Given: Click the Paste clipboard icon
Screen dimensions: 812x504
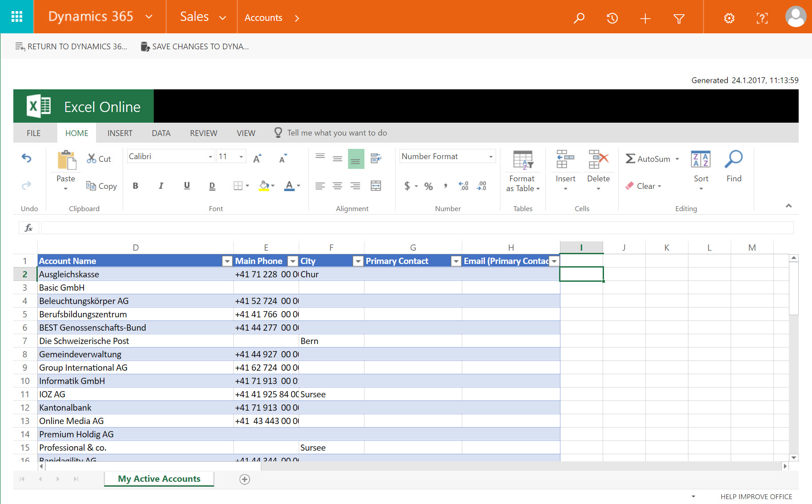Looking at the screenshot, I should 66,160.
